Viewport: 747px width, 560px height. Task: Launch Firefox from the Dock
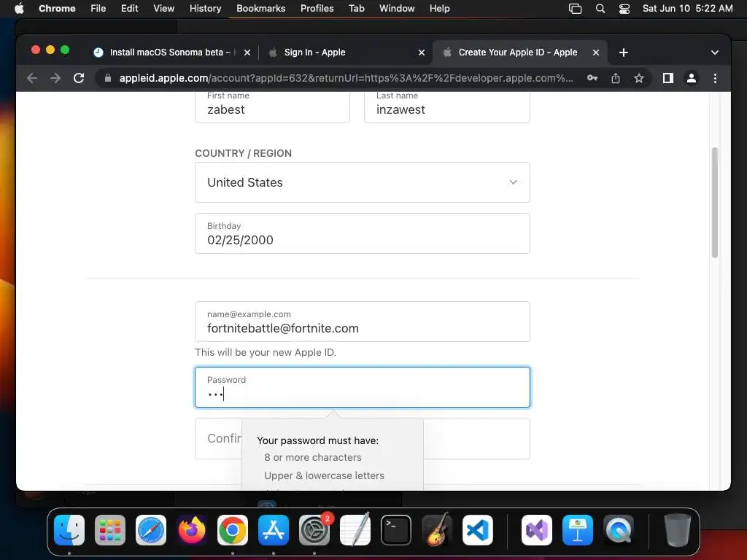192,530
